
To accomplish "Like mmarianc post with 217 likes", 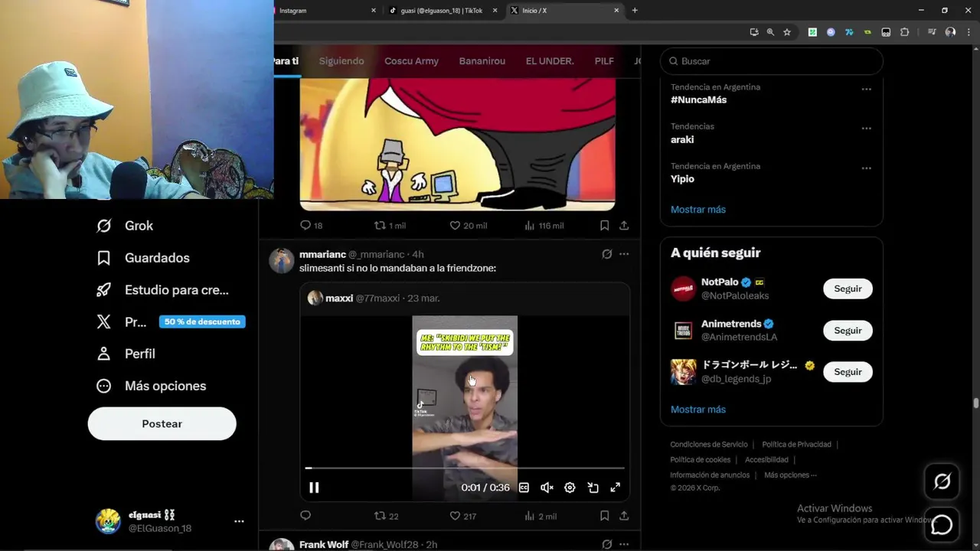I will (462, 516).
